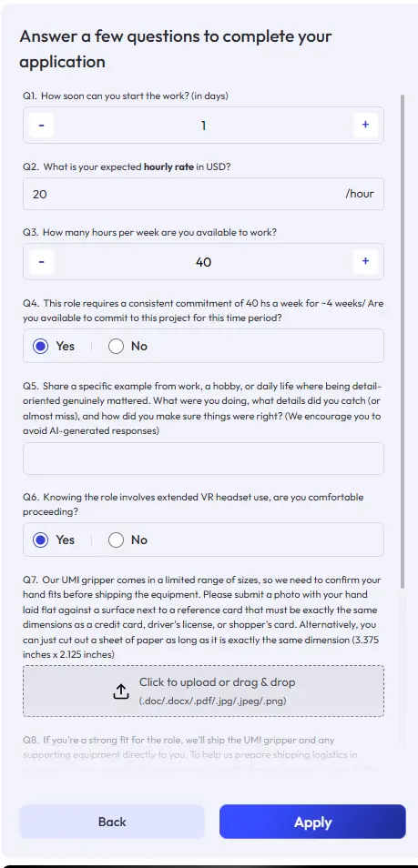418x868 pixels.
Task: Decrease weekly hours using minus button
Action: coord(42,262)
